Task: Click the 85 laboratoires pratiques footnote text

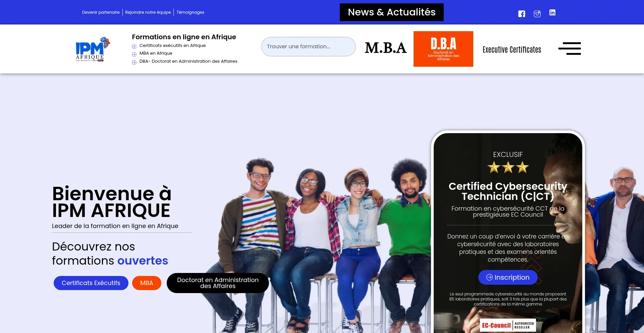Action: (508, 299)
